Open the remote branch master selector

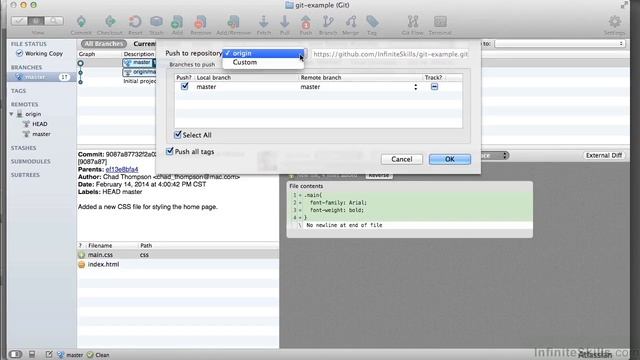coord(416,87)
